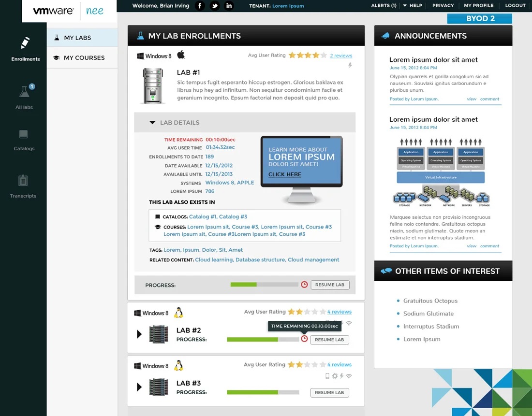Click the server tower image for Lab #1
532x416 pixels.
tap(153, 86)
